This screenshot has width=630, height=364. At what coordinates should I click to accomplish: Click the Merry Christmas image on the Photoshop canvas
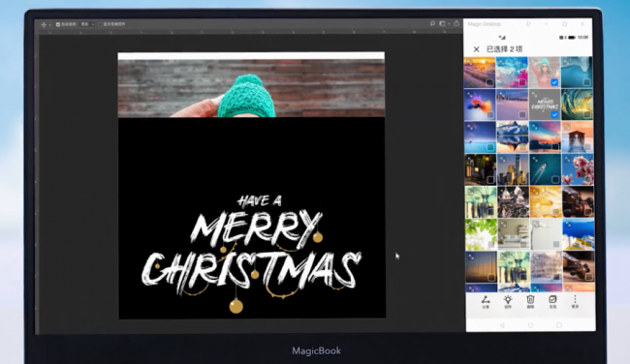pos(252,218)
